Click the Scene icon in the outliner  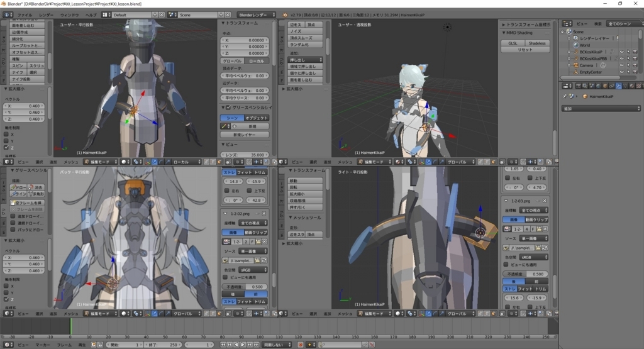pyautogui.click(x=569, y=31)
